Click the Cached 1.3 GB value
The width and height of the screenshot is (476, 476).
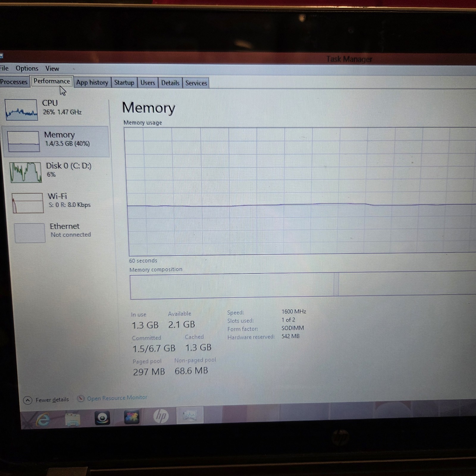click(198, 347)
